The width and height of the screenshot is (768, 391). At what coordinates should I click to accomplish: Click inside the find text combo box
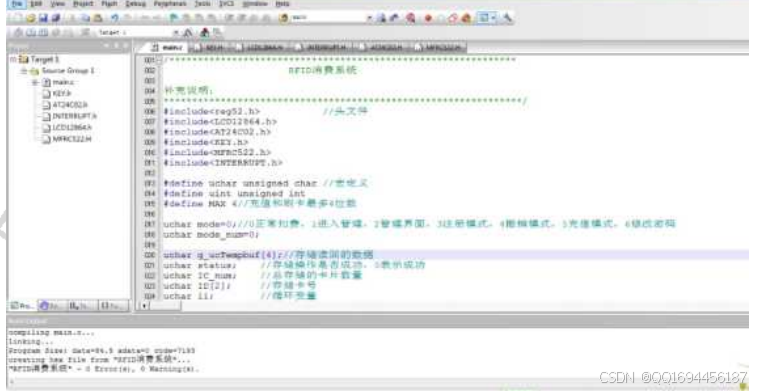pyautogui.click(x=328, y=18)
